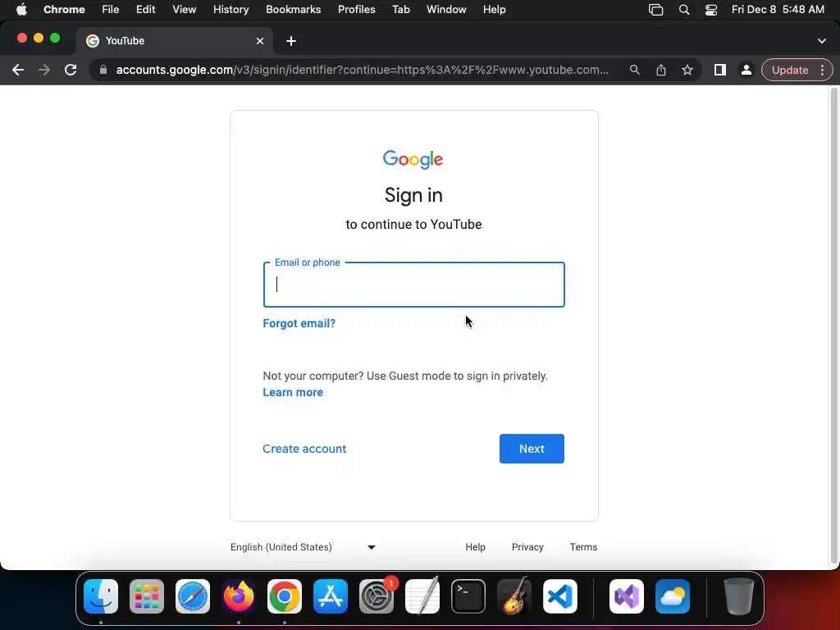
Task: Go back using the browser back arrow
Action: click(x=18, y=71)
